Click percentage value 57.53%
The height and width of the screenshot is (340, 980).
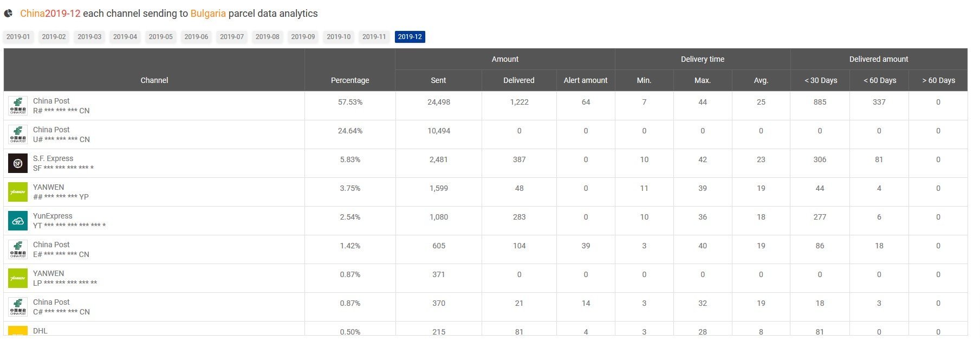[x=350, y=102]
